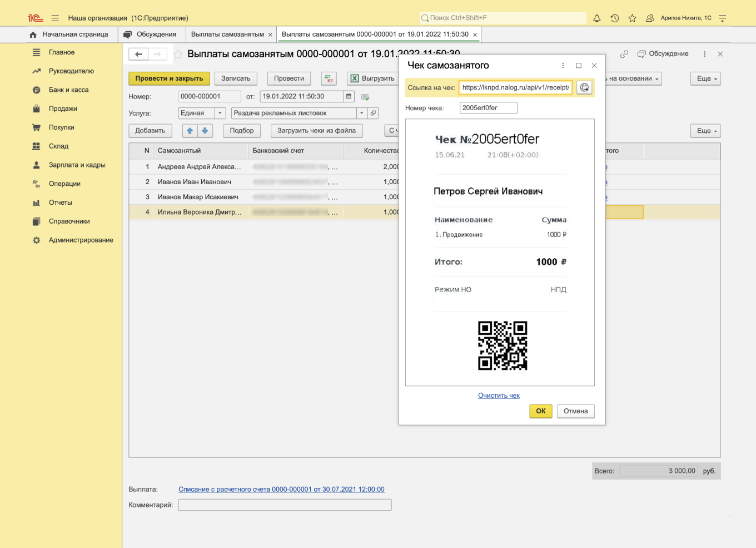Expand the Единая service type dropdown
The image size is (756, 548).
[x=220, y=113]
